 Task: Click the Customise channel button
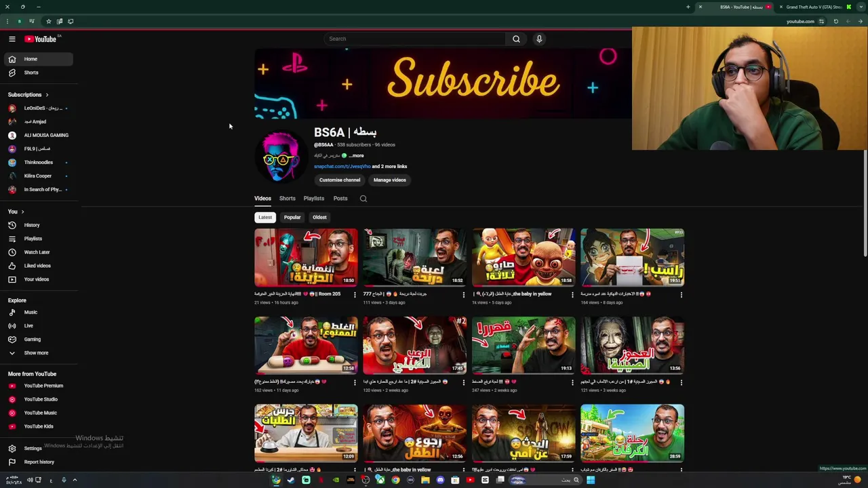click(x=340, y=180)
